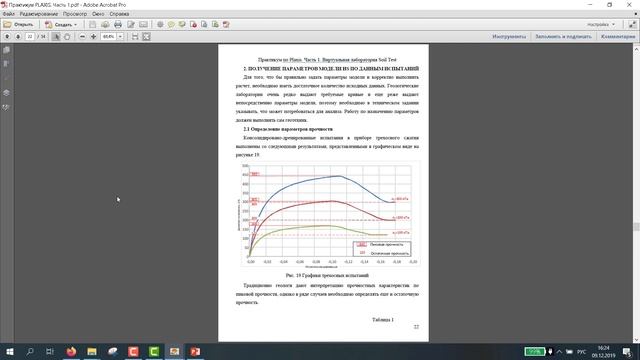Click heading 2.1 Определение параметров прочности
The width and height of the screenshot is (640, 360).
coord(288,129)
